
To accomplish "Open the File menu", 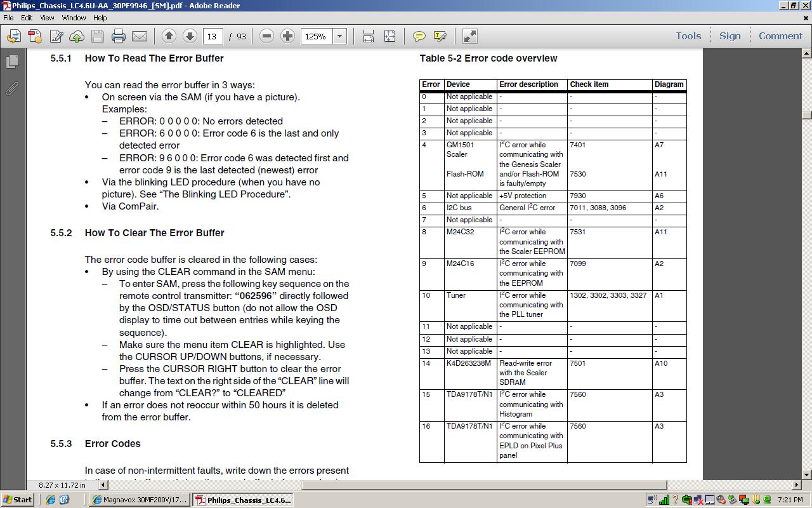I will (x=8, y=18).
